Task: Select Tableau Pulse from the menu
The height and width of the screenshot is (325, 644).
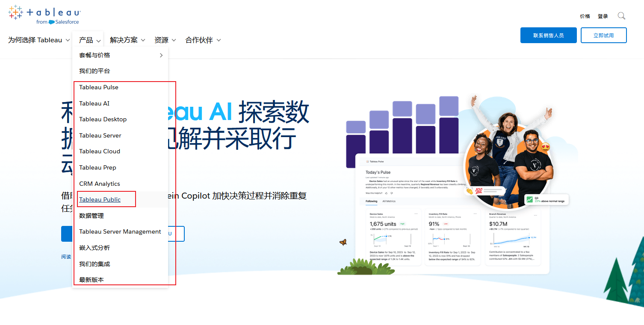Action: coord(99,87)
